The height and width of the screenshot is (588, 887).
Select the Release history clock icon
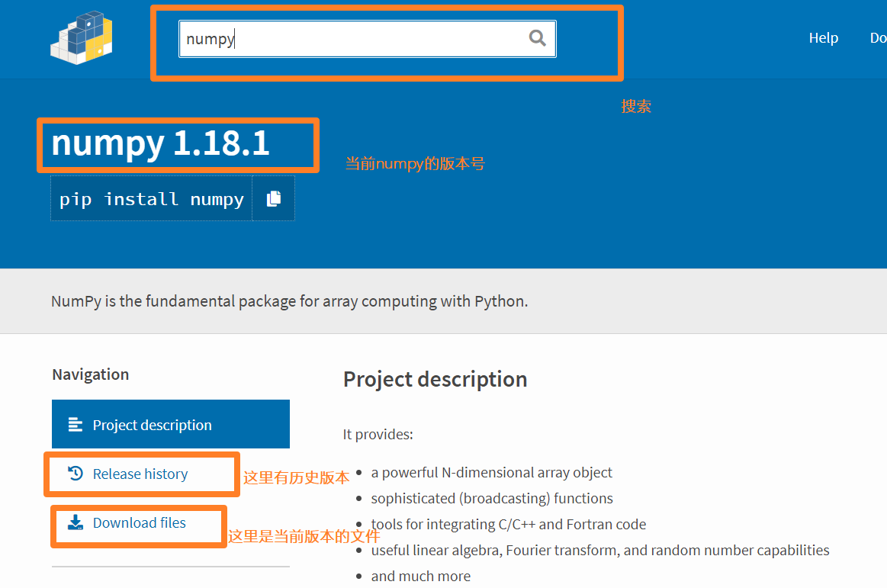[x=74, y=473]
